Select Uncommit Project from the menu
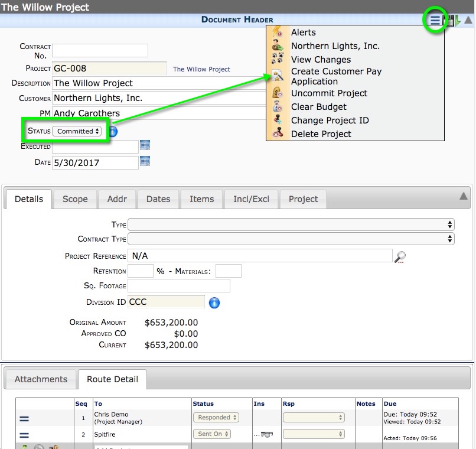This screenshot has height=449, width=476. point(329,93)
